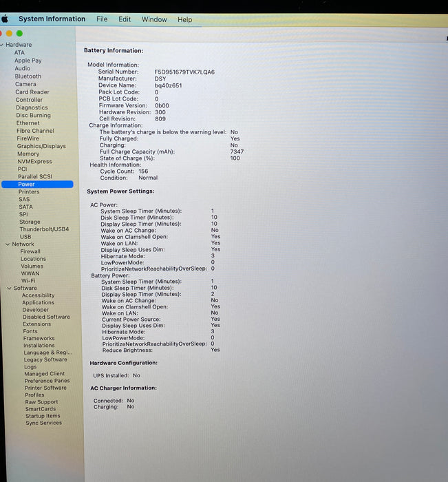Select ATA in the sidebar
Screen dimensions: 448x482
(19, 52)
